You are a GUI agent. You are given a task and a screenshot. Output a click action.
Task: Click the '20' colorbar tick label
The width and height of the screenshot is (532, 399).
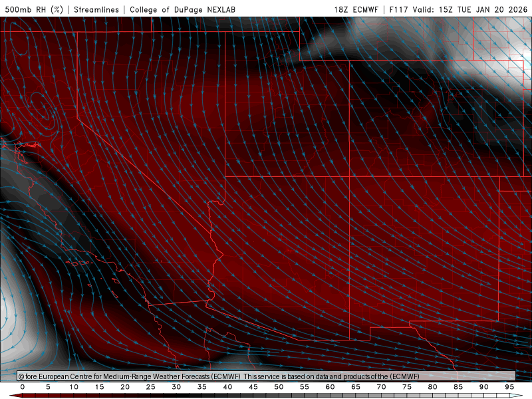125,387
